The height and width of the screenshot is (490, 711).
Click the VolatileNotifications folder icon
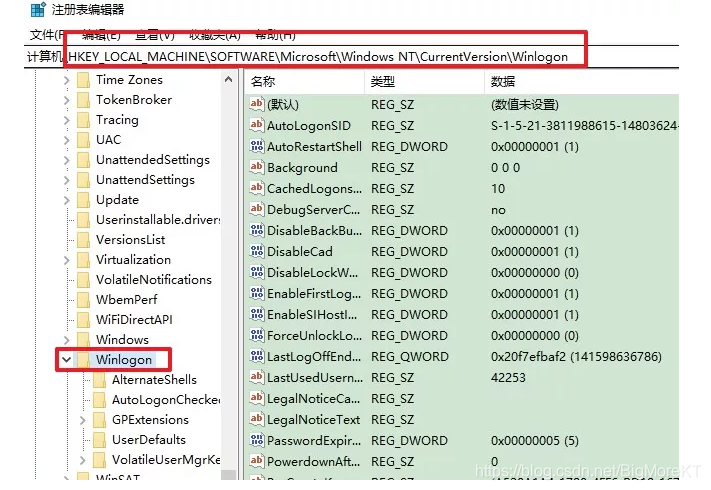click(x=83, y=280)
